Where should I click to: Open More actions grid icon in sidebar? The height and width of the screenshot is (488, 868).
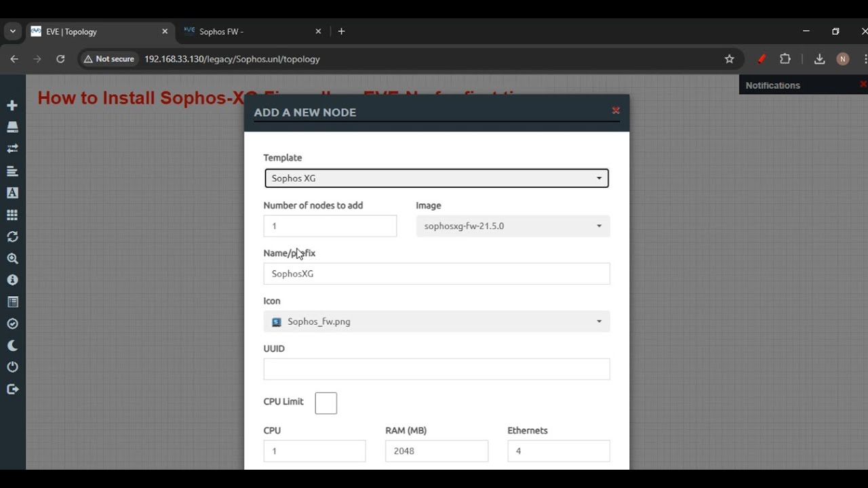pos(12,215)
